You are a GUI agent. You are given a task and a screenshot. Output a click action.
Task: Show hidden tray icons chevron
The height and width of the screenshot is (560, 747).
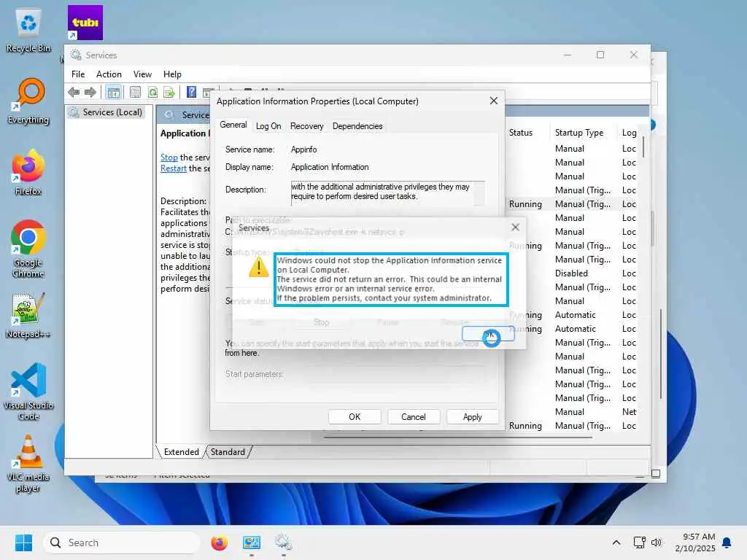click(616, 542)
